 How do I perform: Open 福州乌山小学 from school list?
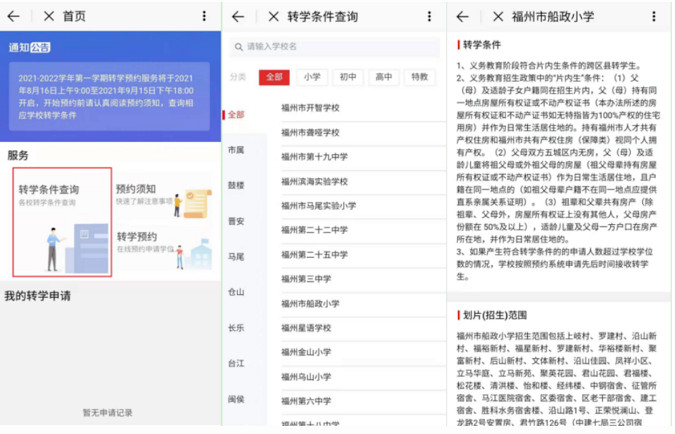(x=363, y=377)
